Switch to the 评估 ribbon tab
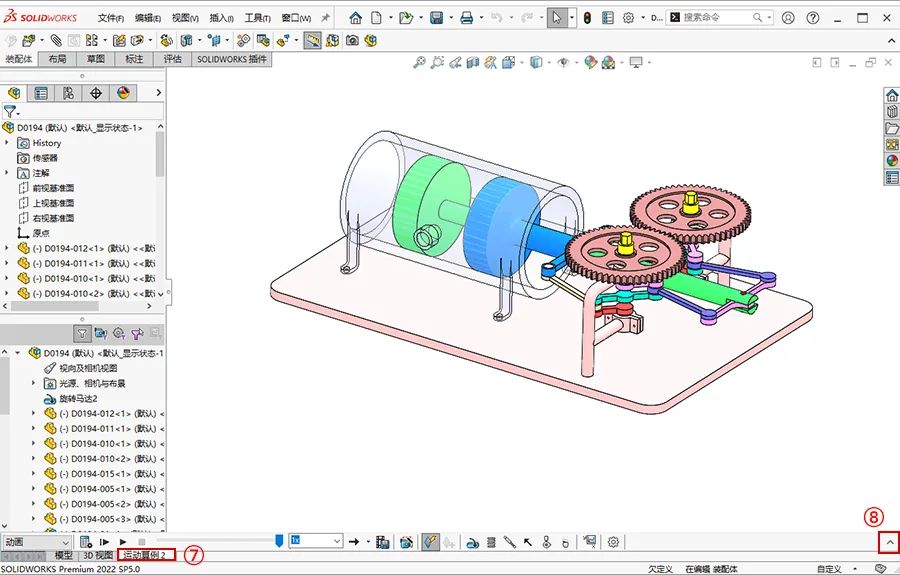The width and height of the screenshot is (900, 575). (x=172, y=59)
